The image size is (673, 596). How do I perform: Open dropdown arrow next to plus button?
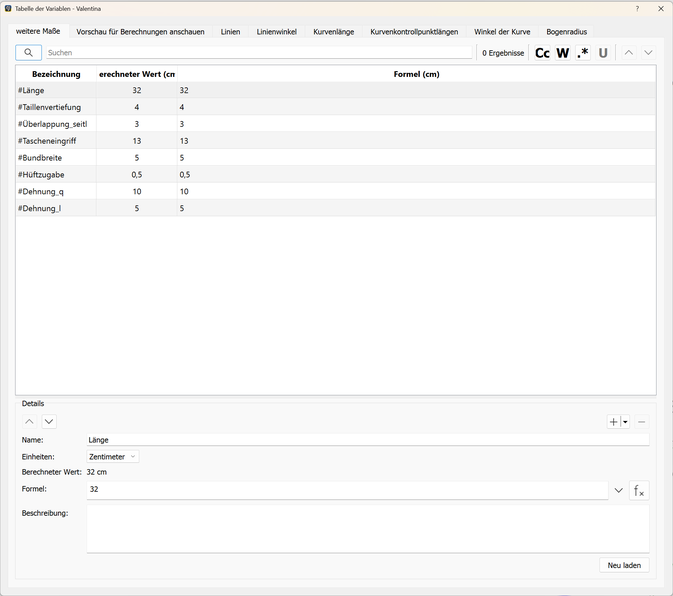click(x=625, y=422)
